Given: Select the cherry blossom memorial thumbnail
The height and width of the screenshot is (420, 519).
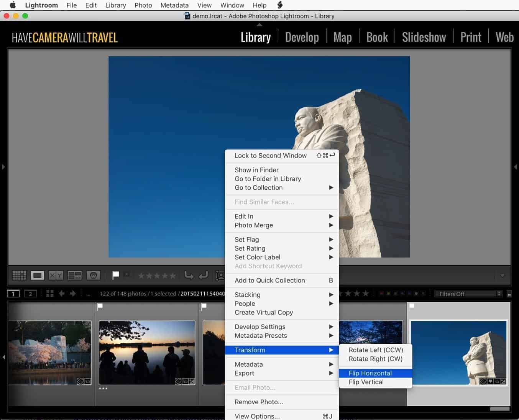Looking at the screenshot, I should click(50, 353).
